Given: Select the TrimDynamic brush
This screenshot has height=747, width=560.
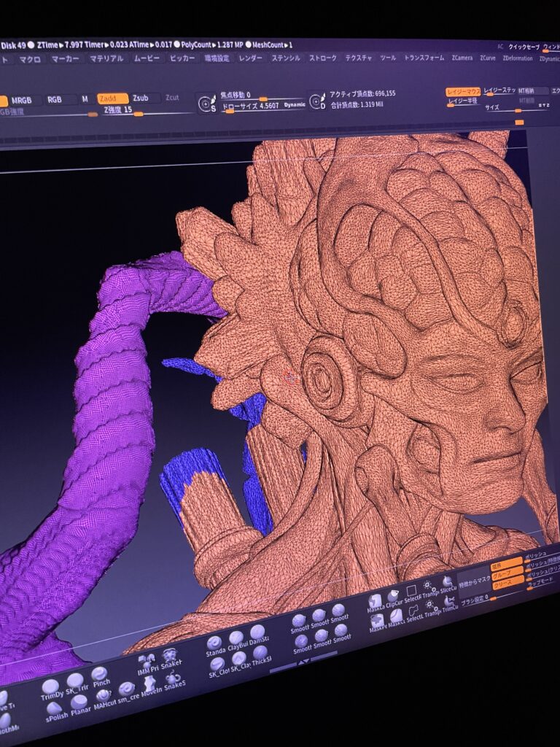Looking at the screenshot, I should click(52, 690).
